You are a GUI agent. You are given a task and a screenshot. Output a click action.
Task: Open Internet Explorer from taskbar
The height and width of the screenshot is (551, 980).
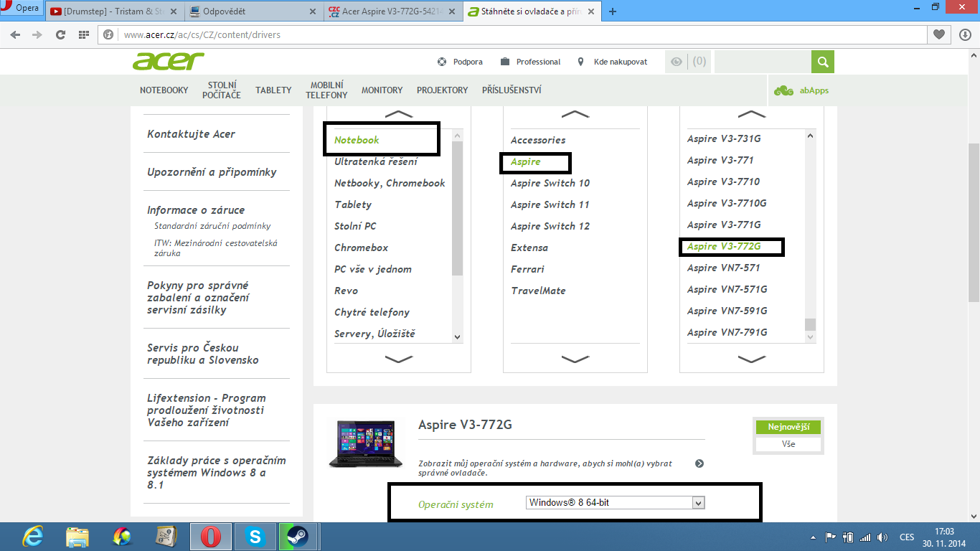click(x=33, y=537)
